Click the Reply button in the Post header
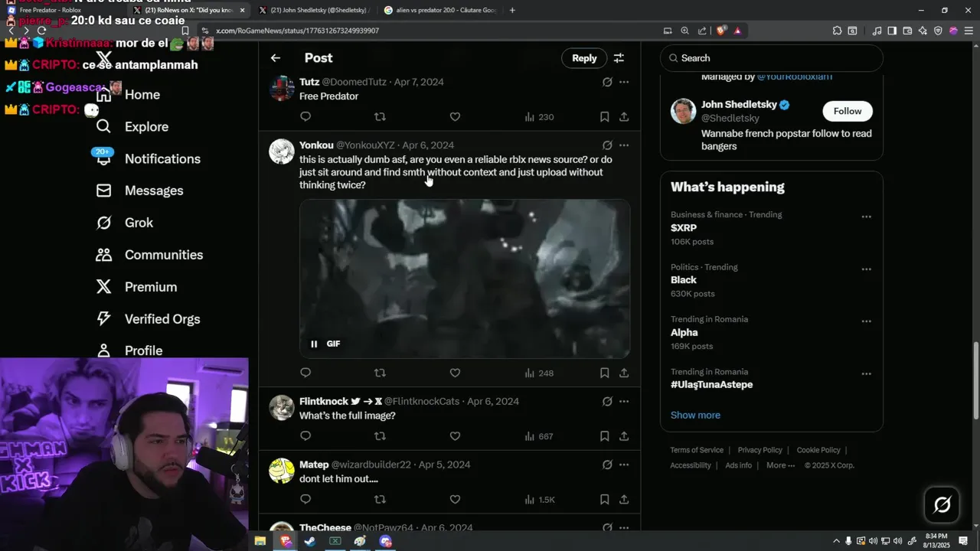This screenshot has width=980, height=551. pyautogui.click(x=584, y=58)
